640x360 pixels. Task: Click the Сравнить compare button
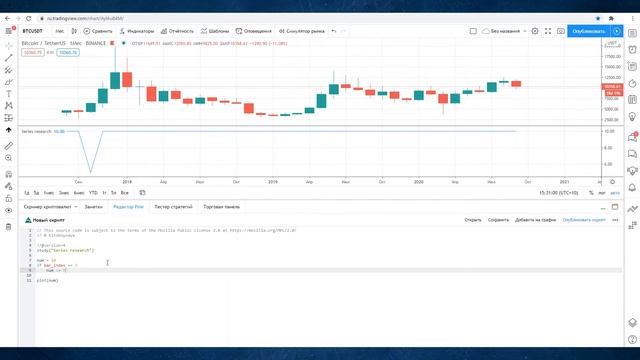point(98,31)
